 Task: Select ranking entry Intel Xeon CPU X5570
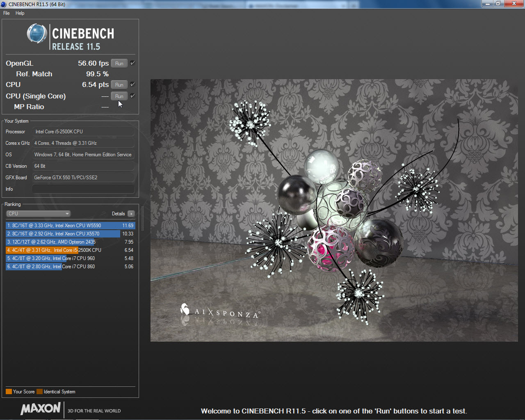(70, 234)
